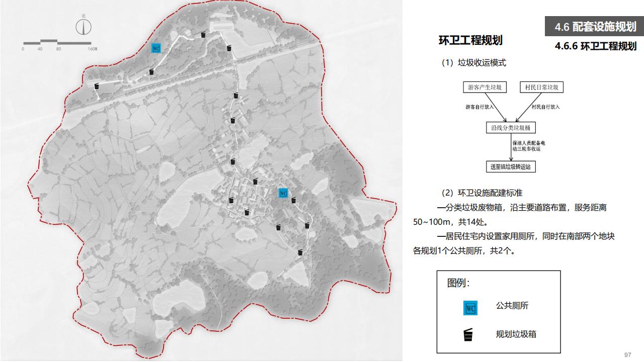Select the WC marker inside the central village cluster
Image resolution: width=644 pixels, height=362 pixels.
point(283,193)
